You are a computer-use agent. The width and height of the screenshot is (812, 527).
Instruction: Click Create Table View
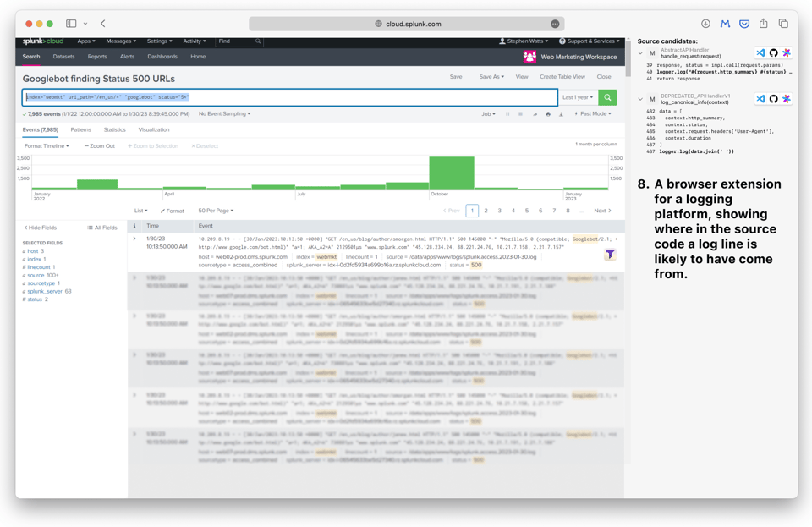click(x=563, y=75)
